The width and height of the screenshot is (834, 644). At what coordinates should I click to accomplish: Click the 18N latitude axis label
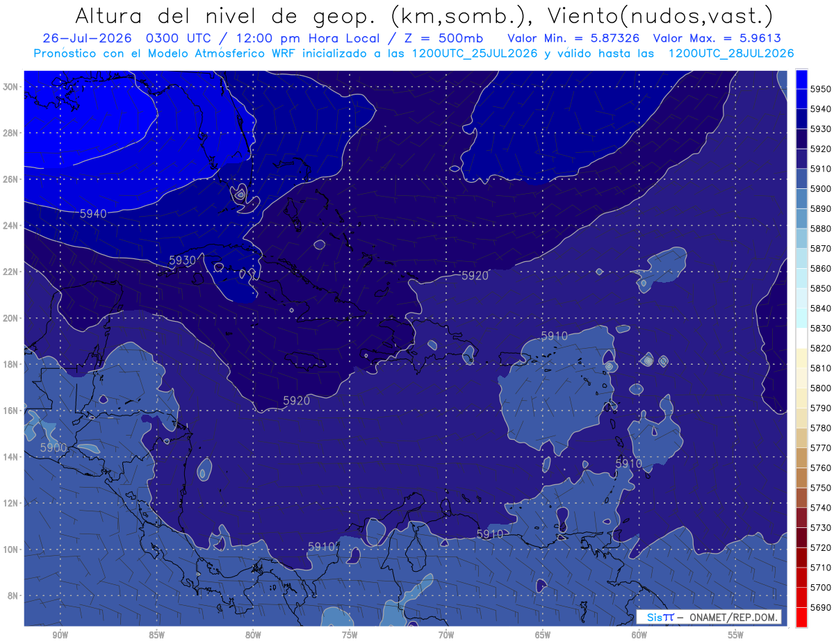click(10, 364)
